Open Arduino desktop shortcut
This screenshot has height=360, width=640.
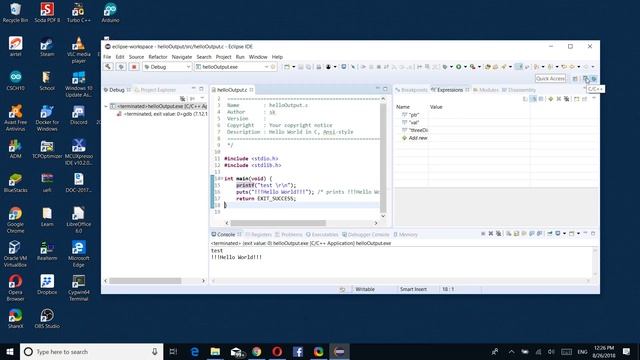[x=110, y=13]
